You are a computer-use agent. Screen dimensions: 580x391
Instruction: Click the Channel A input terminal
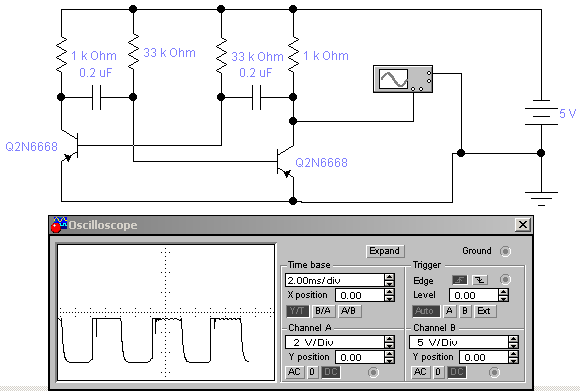point(373,372)
